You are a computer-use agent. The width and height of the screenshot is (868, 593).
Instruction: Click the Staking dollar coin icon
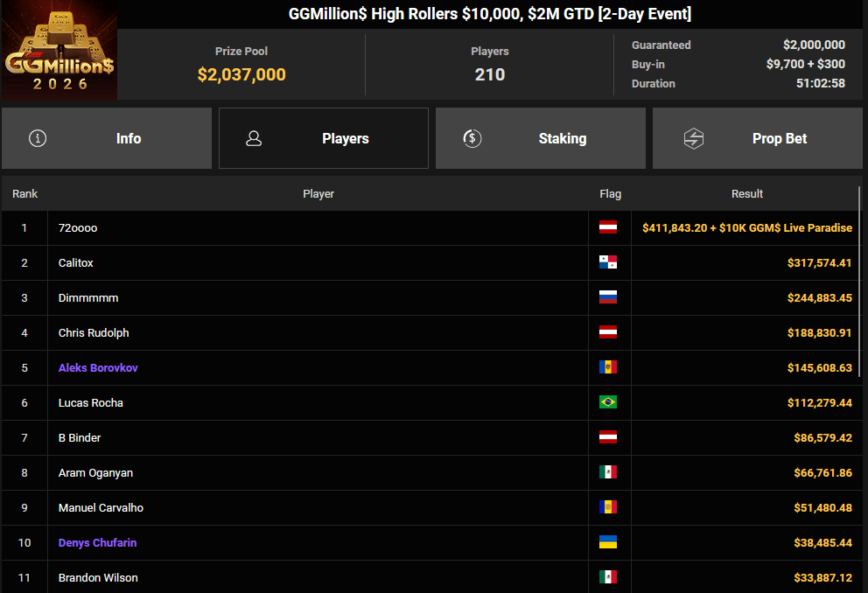pyautogui.click(x=472, y=138)
